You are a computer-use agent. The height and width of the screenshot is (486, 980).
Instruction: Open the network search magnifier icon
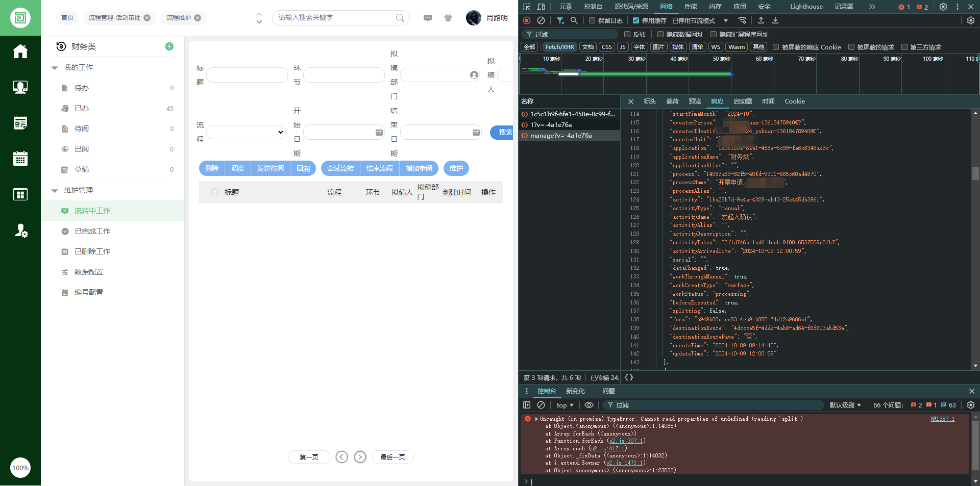click(574, 20)
